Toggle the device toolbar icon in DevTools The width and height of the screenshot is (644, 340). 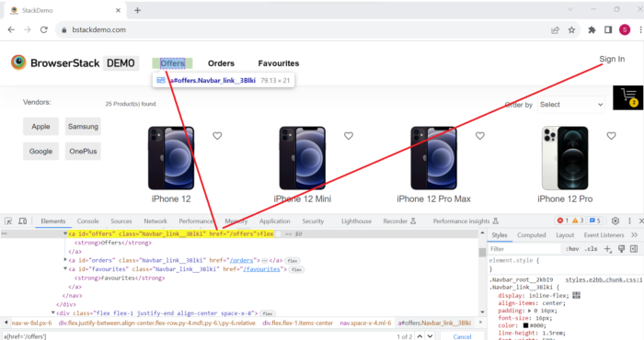(x=23, y=221)
